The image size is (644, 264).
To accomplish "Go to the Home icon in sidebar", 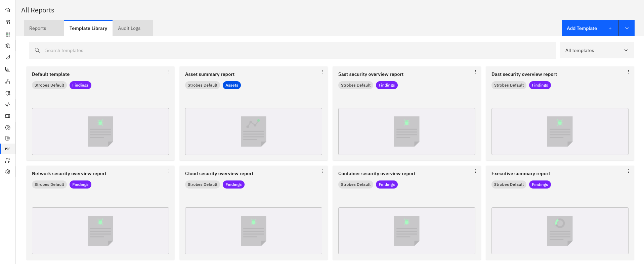I will click(8, 10).
